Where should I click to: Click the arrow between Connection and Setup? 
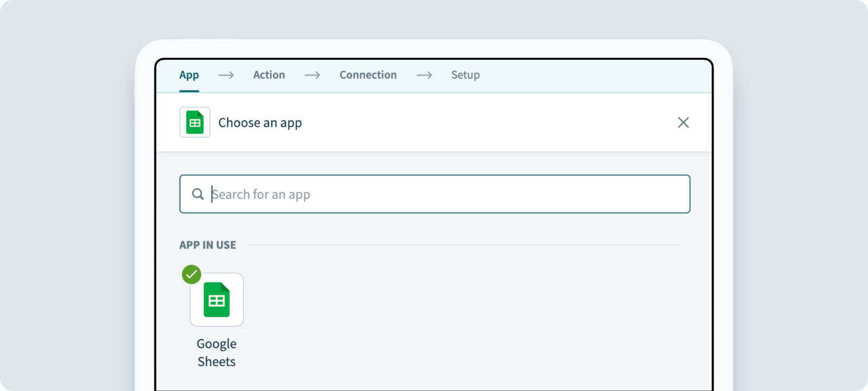[424, 75]
